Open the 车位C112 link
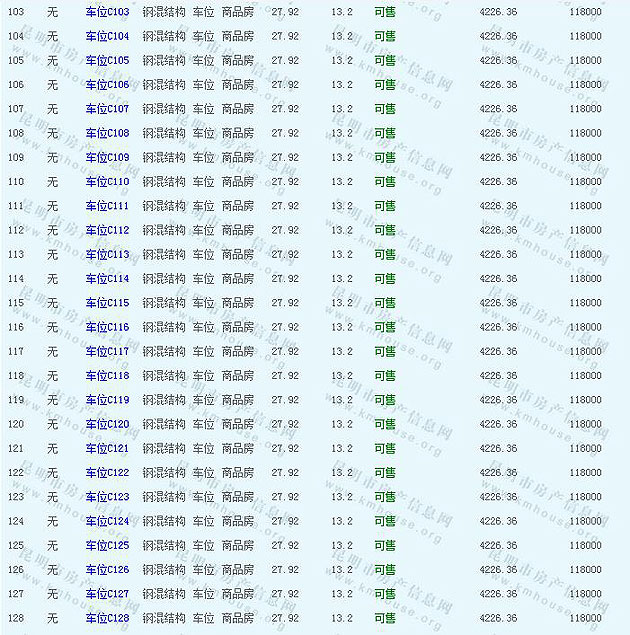630x635 pixels. tap(107, 230)
